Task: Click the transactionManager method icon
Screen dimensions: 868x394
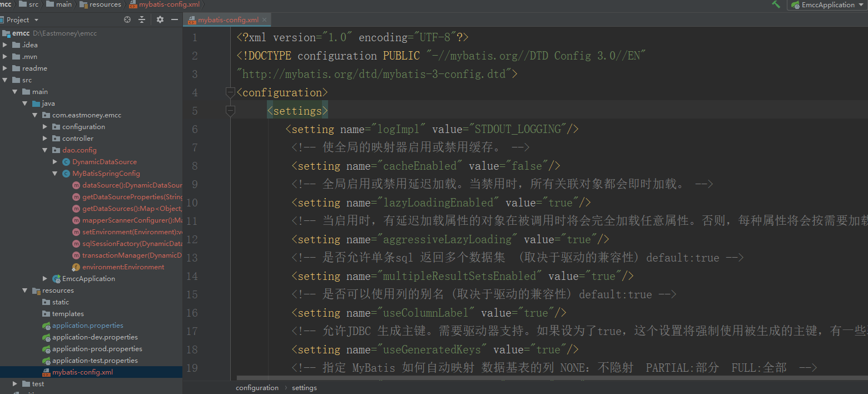Action: click(x=76, y=255)
